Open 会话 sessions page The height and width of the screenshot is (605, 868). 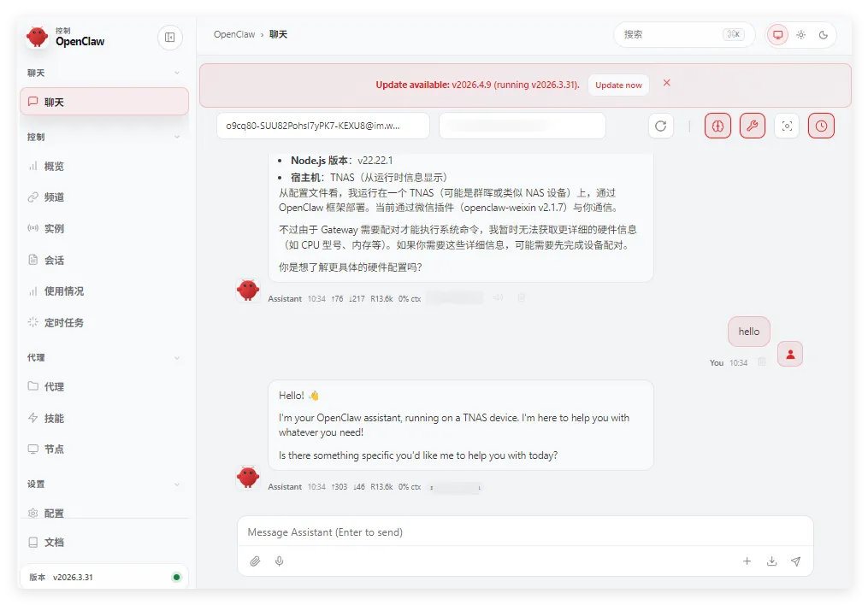click(x=104, y=260)
